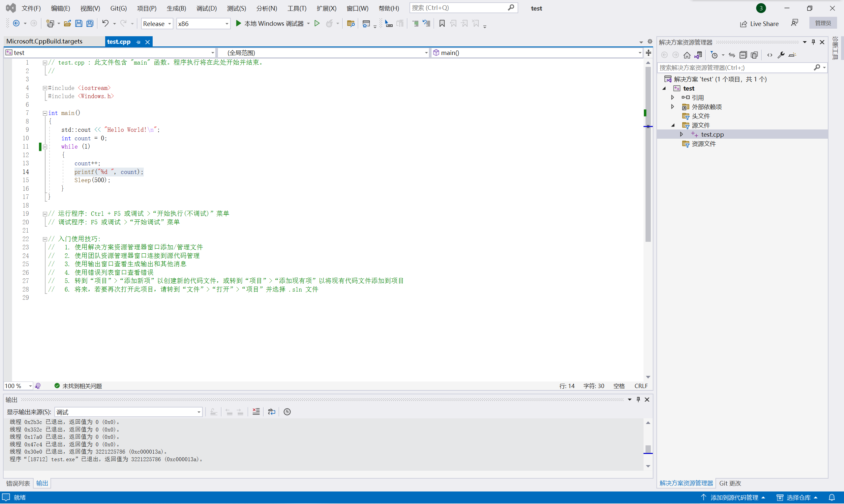
Task: Click Show All Files icon in Solution Explorer
Action: (x=754, y=55)
